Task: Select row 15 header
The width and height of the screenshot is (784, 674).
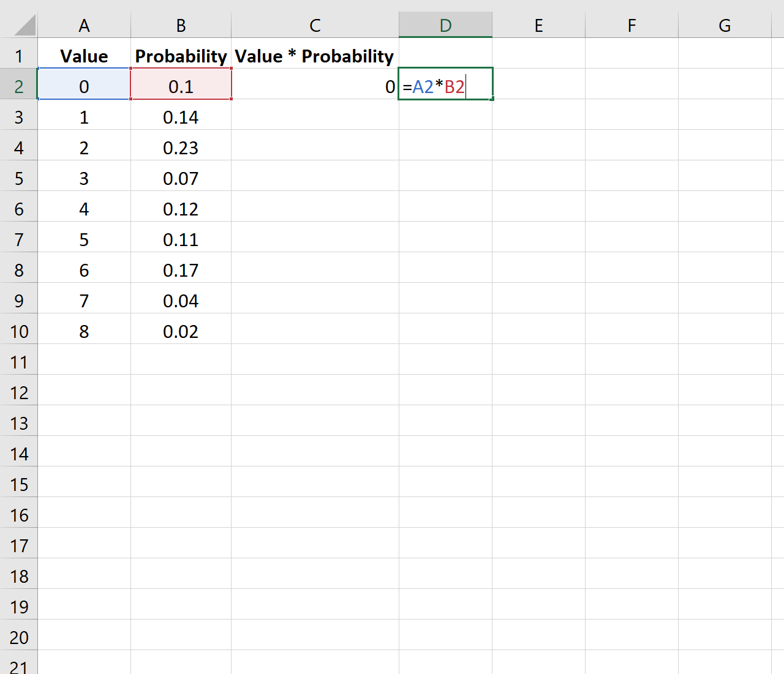Action: (x=18, y=484)
